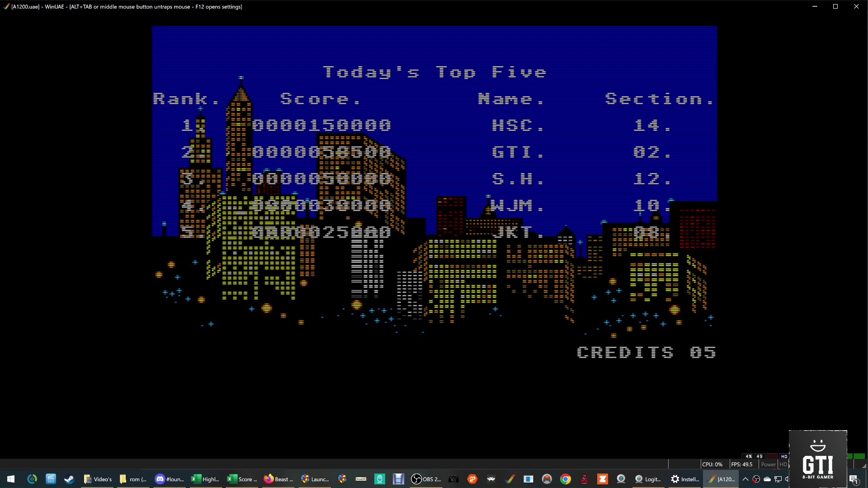This screenshot has width=868, height=488.
Task: Click the Power LED in WinUAE status bar
Action: [x=769, y=465]
